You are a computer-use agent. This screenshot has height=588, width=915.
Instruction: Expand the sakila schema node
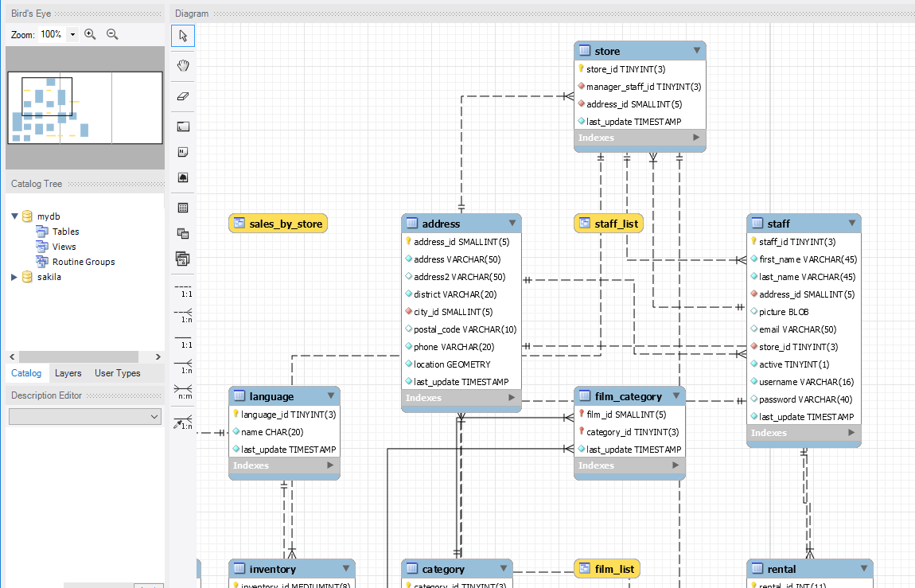pos(14,277)
